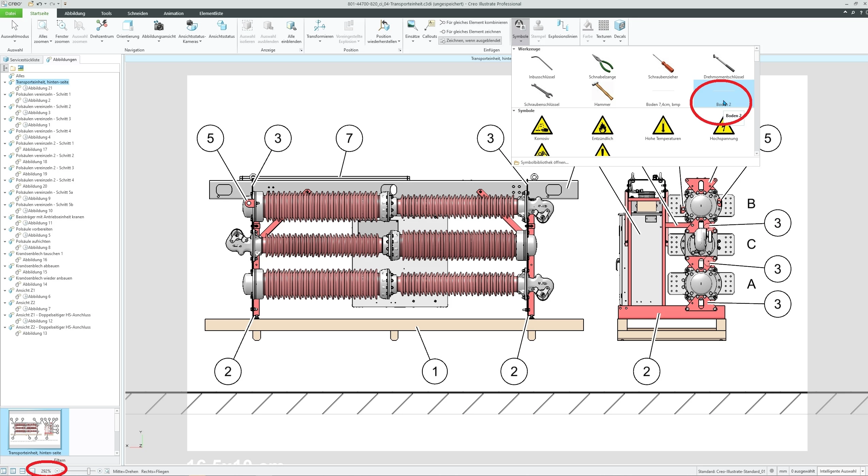Image resolution: width=868 pixels, height=476 pixels.
Task: Collapse the Werkzeuge section
Action: (x=514, y=49)
